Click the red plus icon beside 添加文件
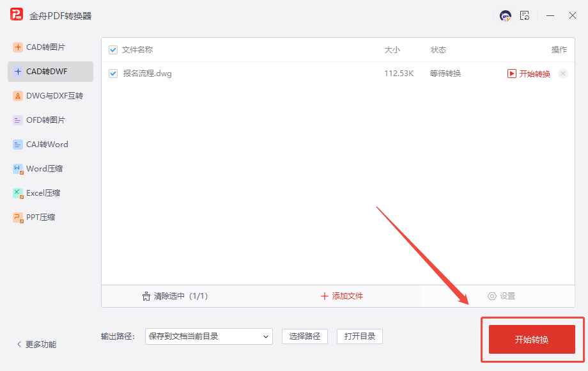Image resolution: width=588 pixels, height=371 pixels. click(x=325, y=296)
